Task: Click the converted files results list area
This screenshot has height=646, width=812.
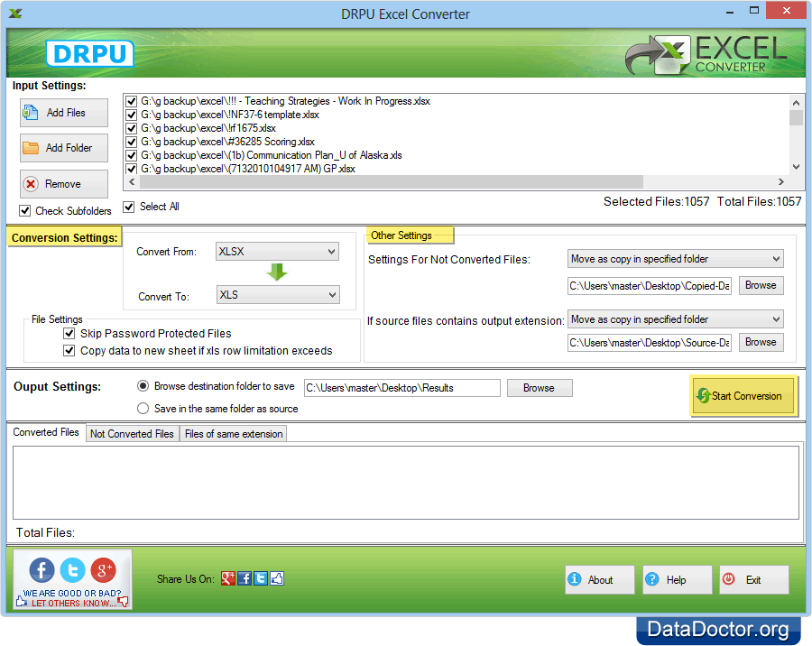Action: (405, 483)
